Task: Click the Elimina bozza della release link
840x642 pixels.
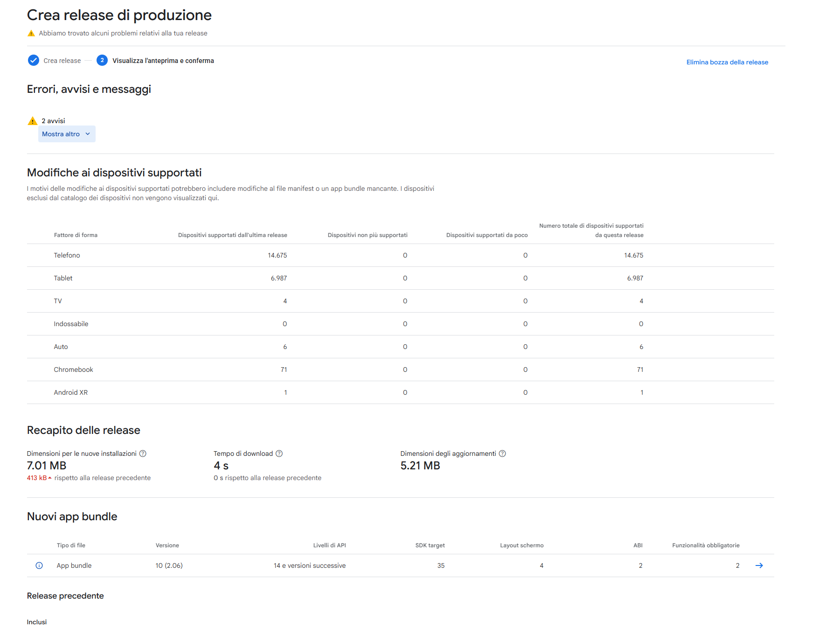Action: pyautogui.click(x=727, y=62)
